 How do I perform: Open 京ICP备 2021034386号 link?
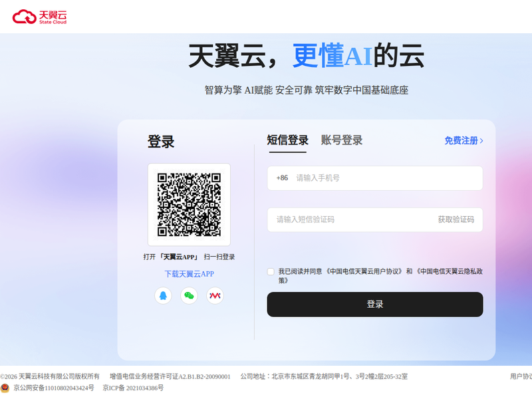(x=133, y=388)
